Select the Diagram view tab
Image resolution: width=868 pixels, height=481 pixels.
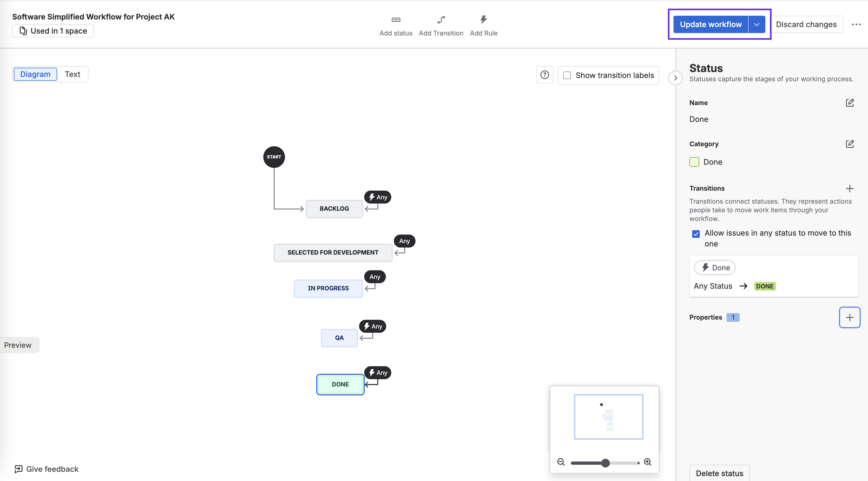tap(35, 74)
